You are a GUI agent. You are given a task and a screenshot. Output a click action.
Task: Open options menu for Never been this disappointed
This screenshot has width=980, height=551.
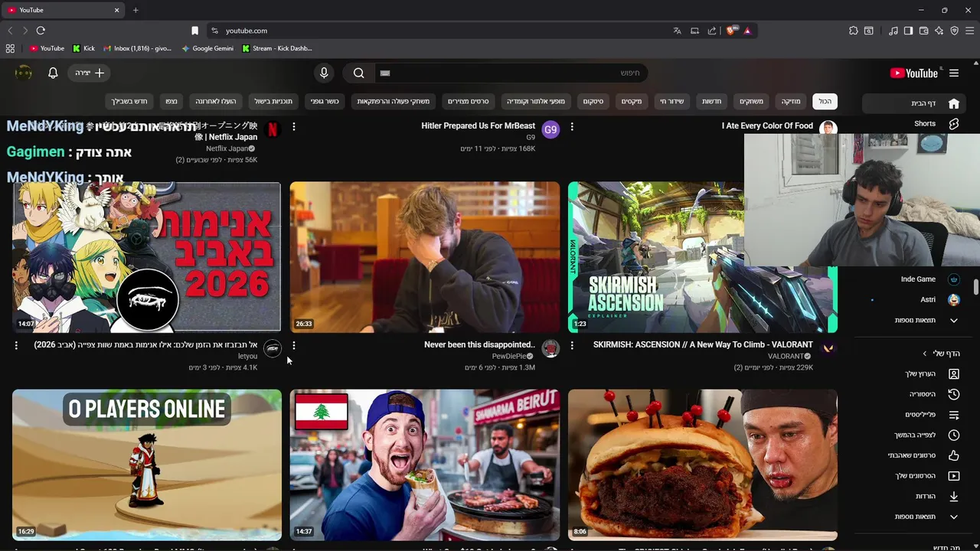click(x=294, y=346)
